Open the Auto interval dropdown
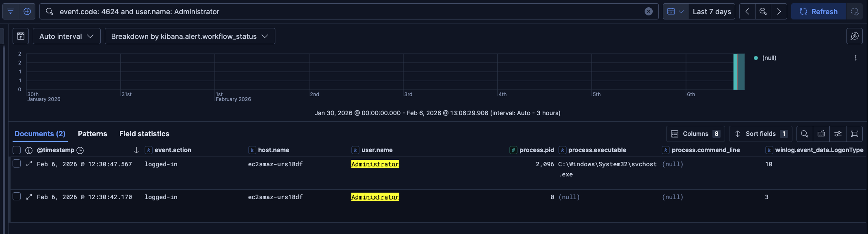Viewport: 868px width, 234px height. 67,36
